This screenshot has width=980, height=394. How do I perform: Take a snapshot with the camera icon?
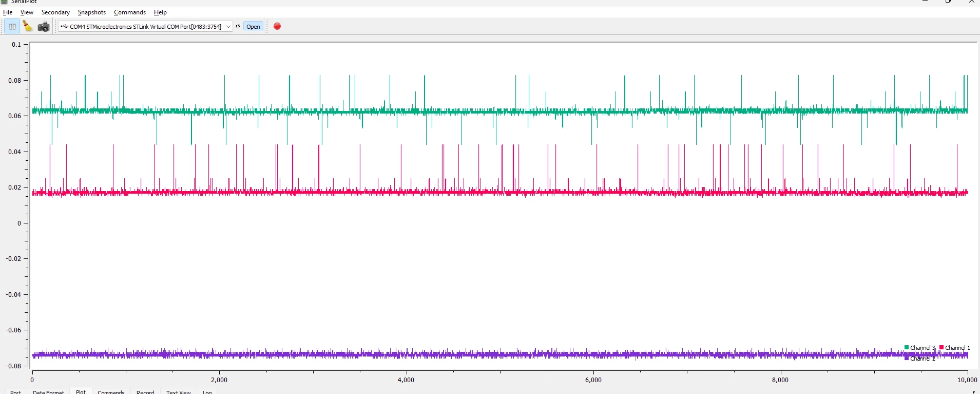[x=44, y=26]
